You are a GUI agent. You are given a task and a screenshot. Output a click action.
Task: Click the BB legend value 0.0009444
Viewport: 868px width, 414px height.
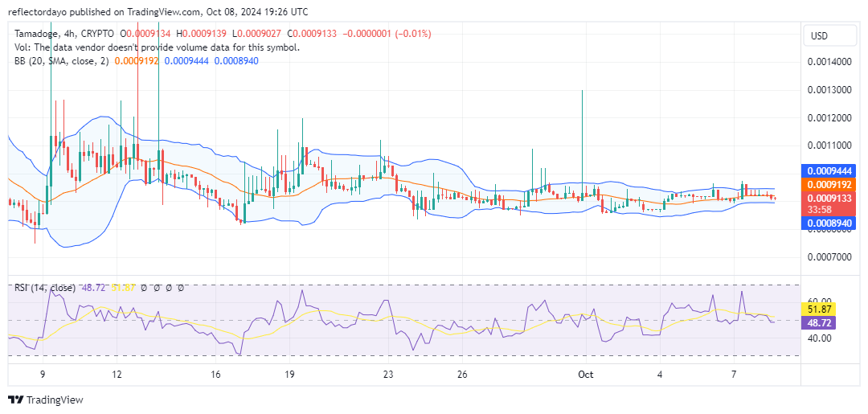point(186,60)
